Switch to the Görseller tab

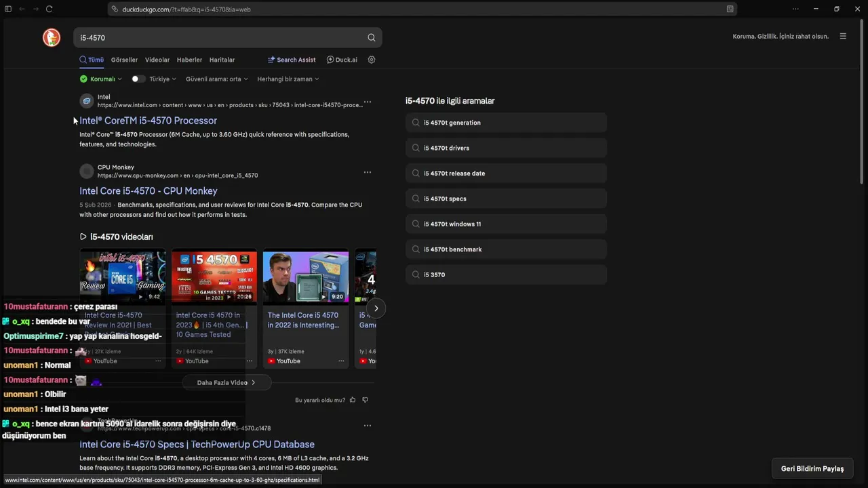(124, 60)
